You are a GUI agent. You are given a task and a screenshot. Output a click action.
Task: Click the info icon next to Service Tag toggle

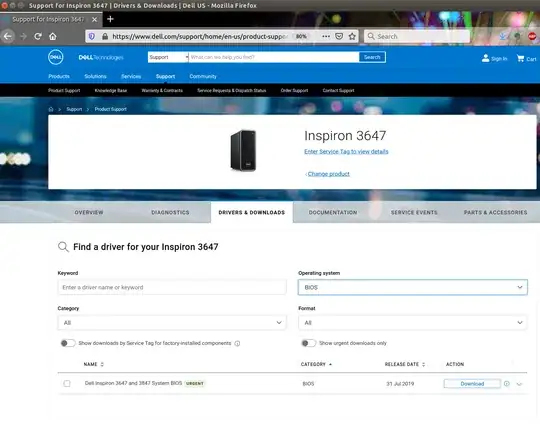coord(237,343)
